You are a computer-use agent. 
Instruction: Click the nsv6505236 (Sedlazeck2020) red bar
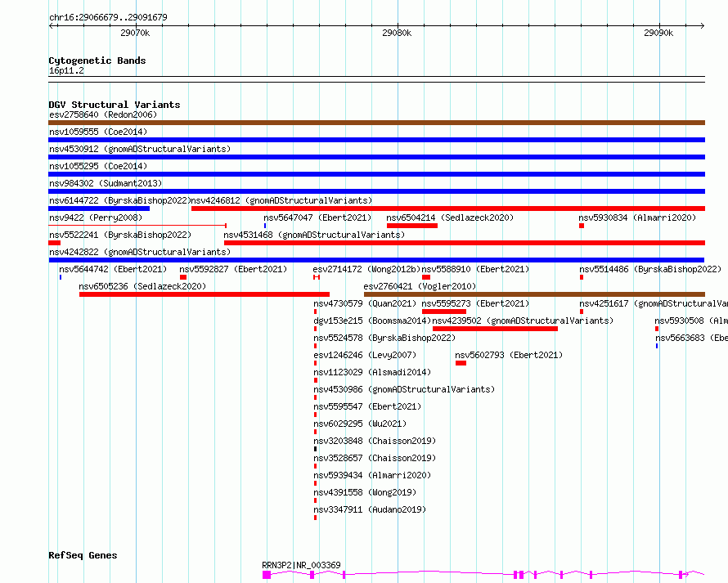pyautogui.click(x=204, y=294)
